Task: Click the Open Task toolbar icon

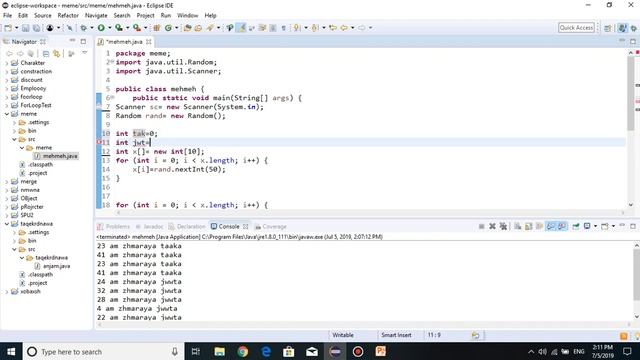Action: click(198, 28)
